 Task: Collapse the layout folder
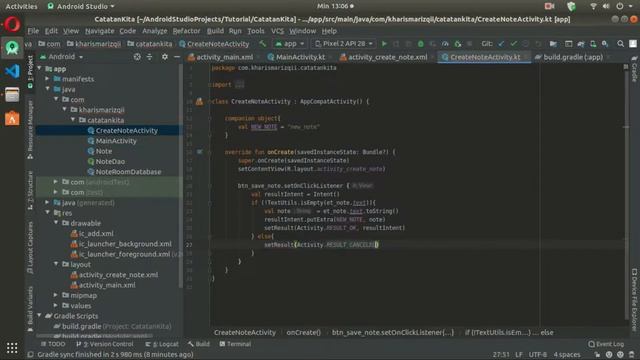pyautogui.click(x=56, y=264)
